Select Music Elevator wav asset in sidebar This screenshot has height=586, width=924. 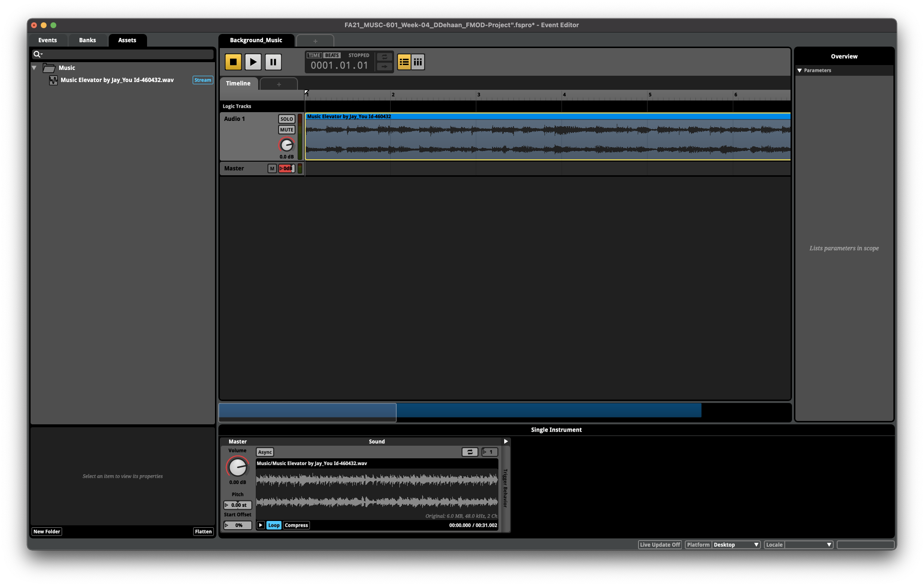point(116,80)
